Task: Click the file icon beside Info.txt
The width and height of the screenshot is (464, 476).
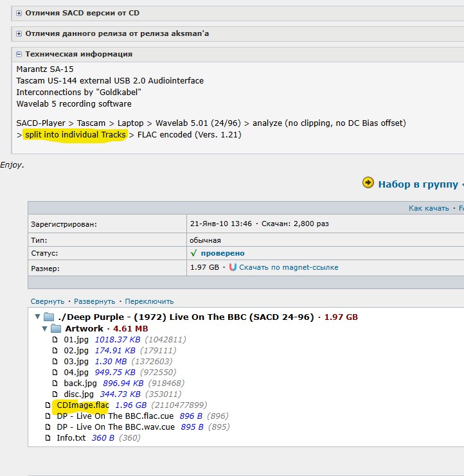Action: 48,438
